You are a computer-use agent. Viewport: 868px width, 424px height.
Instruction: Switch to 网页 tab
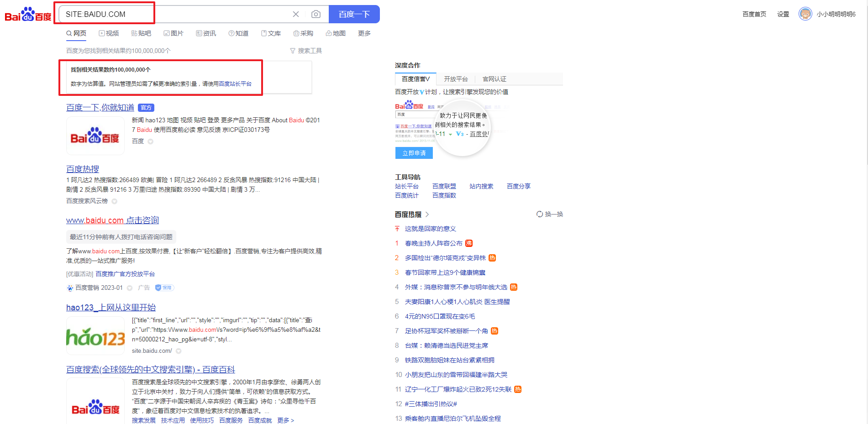[76, 33]
